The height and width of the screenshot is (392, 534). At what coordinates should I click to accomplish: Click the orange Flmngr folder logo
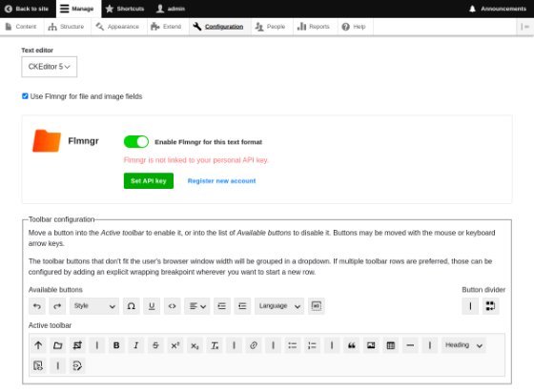tap(47, 140)
